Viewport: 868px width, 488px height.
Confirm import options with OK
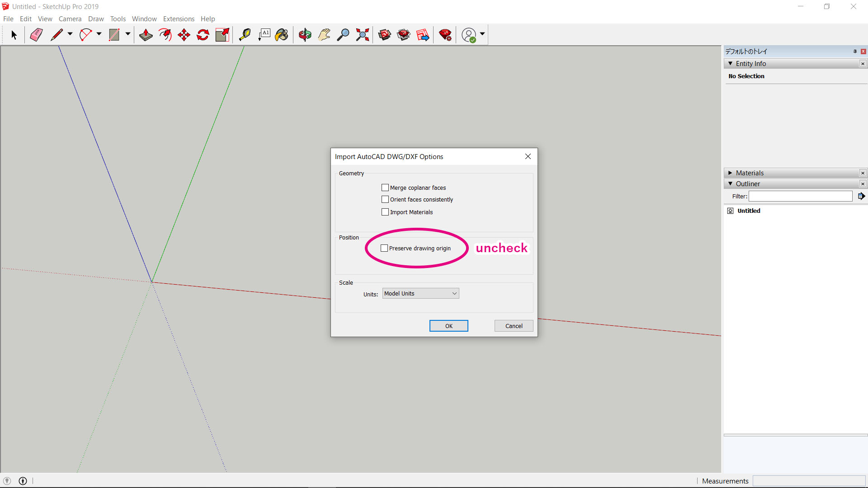tap(449, 326)
